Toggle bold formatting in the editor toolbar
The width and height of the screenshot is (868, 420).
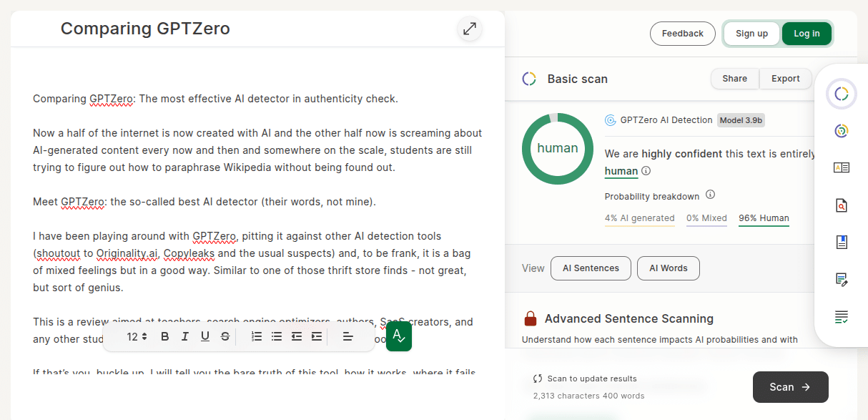click(165, 336)
